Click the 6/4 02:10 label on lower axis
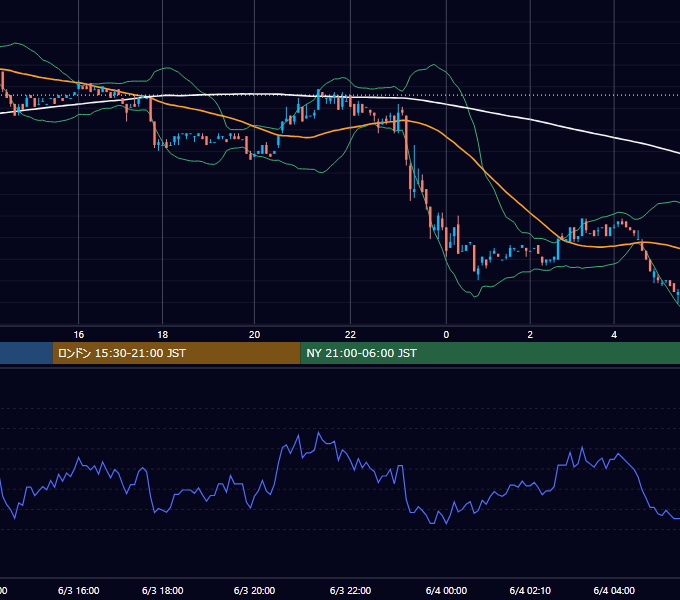 pyautogui.click(x=530, y=590)
